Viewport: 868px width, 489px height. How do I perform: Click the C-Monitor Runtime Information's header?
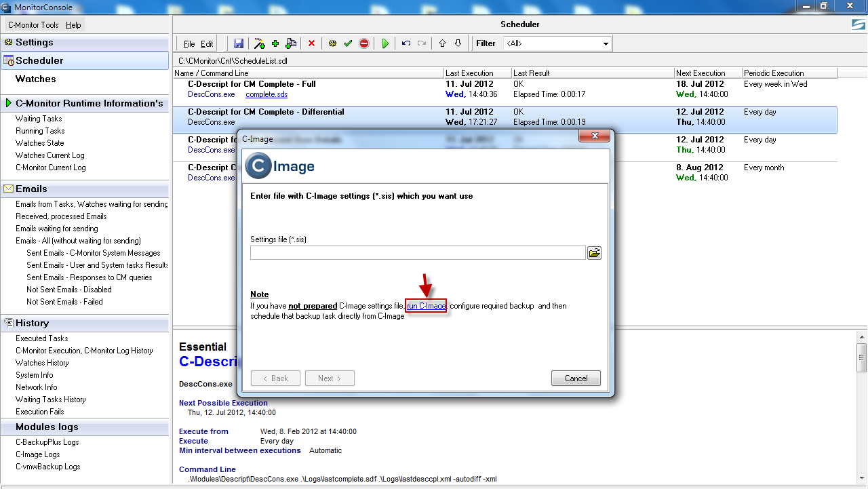point(85,103)
